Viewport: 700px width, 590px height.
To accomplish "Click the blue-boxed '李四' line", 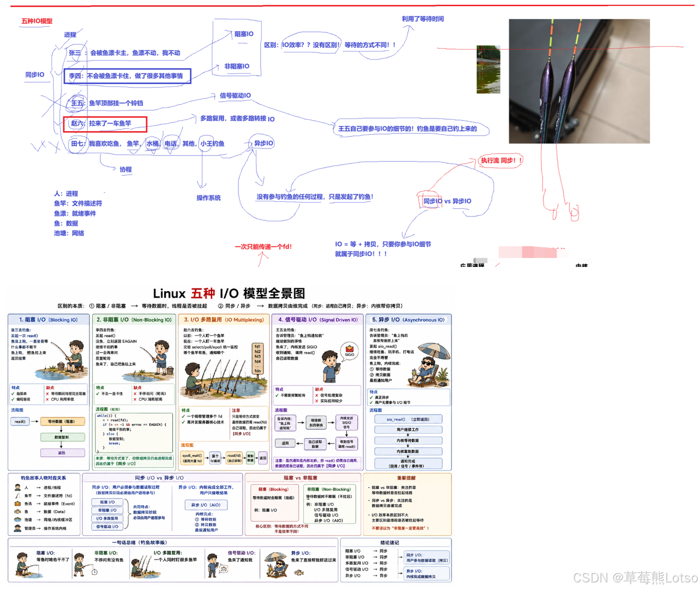I will click(x=128, y=76).
